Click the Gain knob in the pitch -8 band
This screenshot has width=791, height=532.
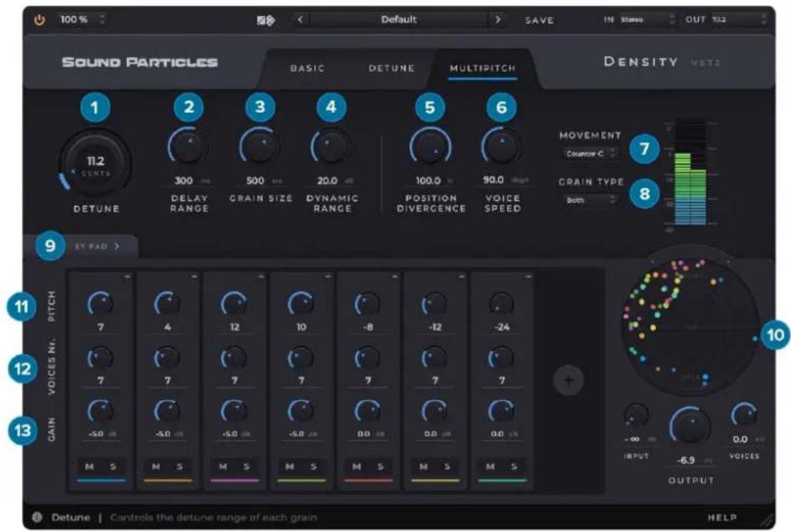coord(367,412)
